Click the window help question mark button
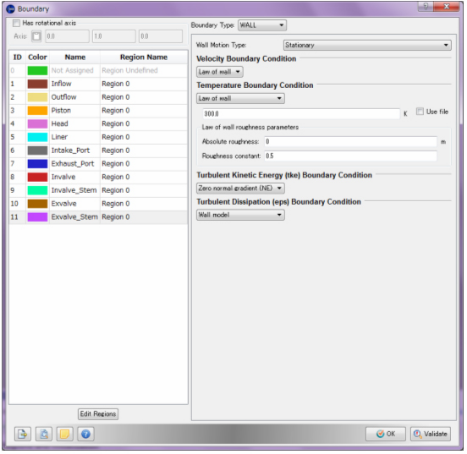The image size is (467, 454). (x=425, y=6)
